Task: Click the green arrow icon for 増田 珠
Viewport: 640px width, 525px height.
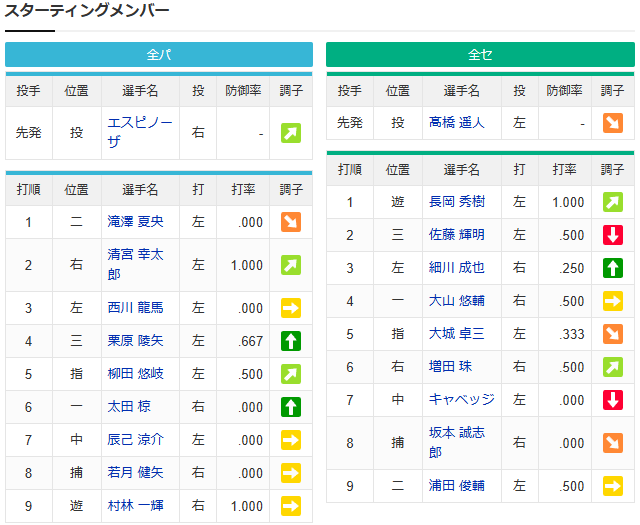Action: click(613, 367)
